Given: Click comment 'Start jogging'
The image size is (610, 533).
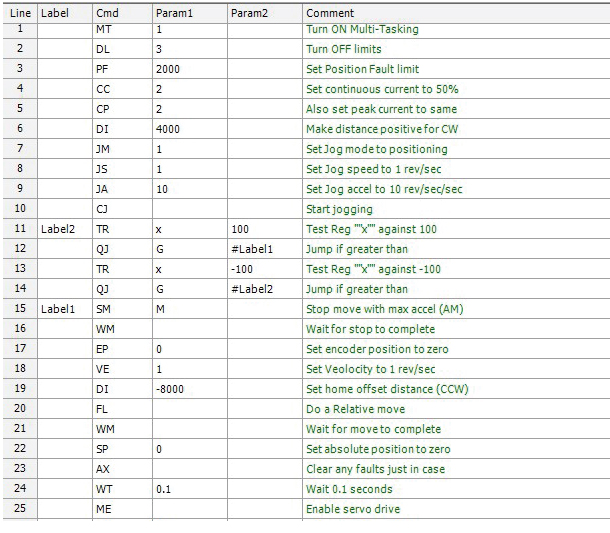Looking at the screenshot, I should point(339,209).
